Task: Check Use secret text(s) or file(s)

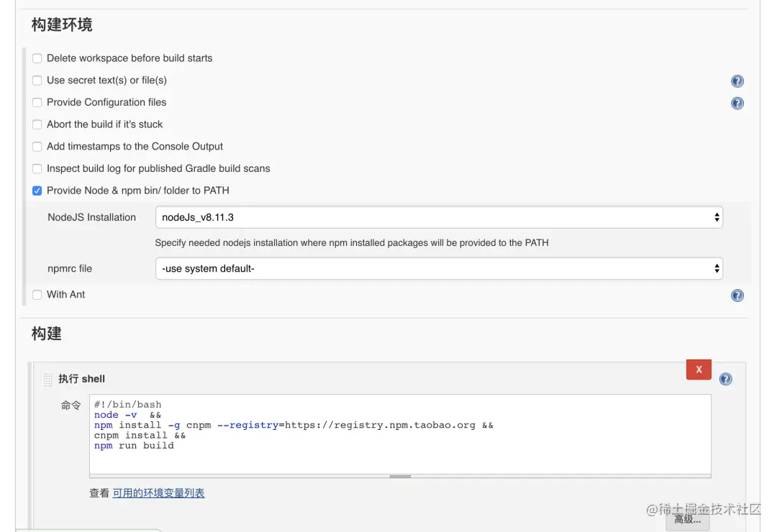Action: pos(37,81)
